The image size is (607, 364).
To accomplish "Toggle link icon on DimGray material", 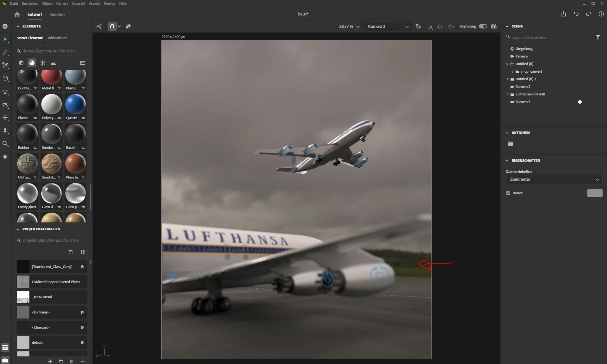I will click(x=82, y=312).
